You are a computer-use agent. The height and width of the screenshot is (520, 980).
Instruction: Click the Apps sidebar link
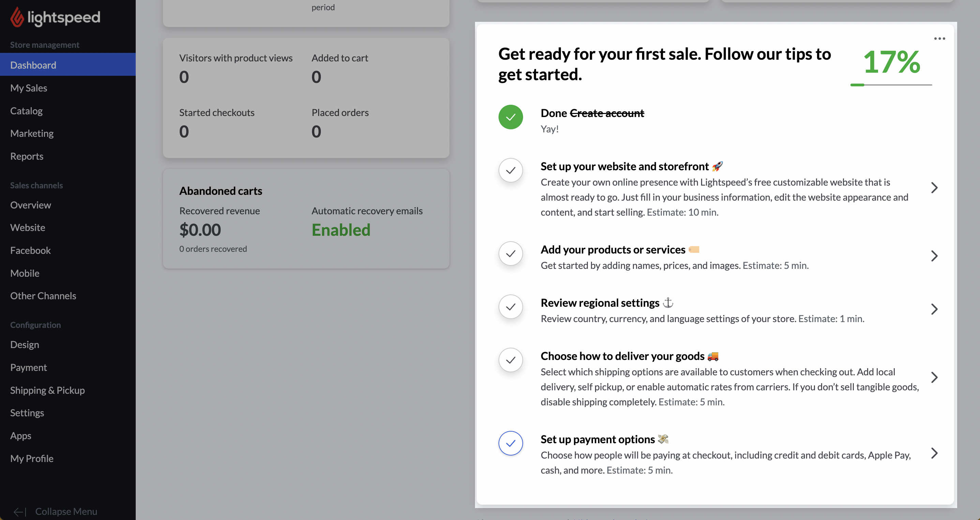point(20,435)
